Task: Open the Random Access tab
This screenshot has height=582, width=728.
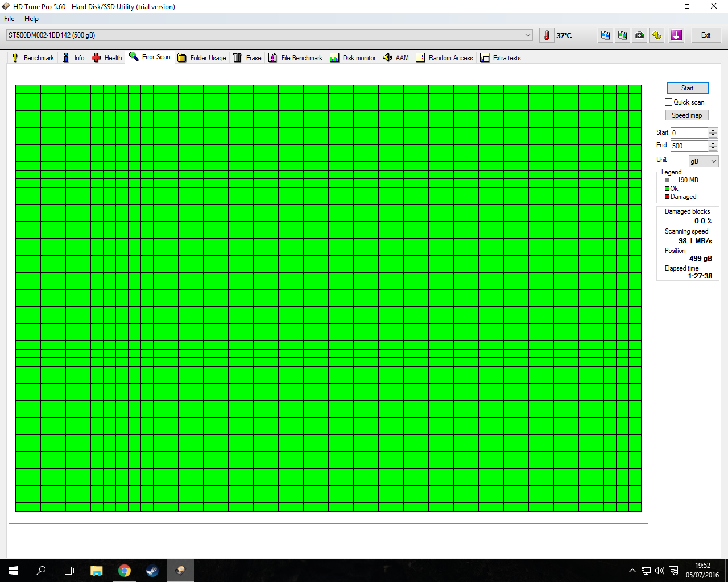Action: coord(445,58)
